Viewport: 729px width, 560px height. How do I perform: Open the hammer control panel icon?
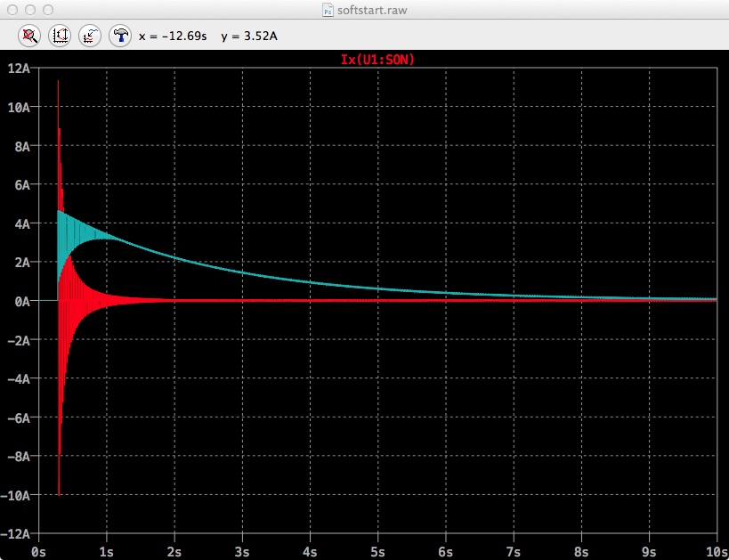coord(120,36)
